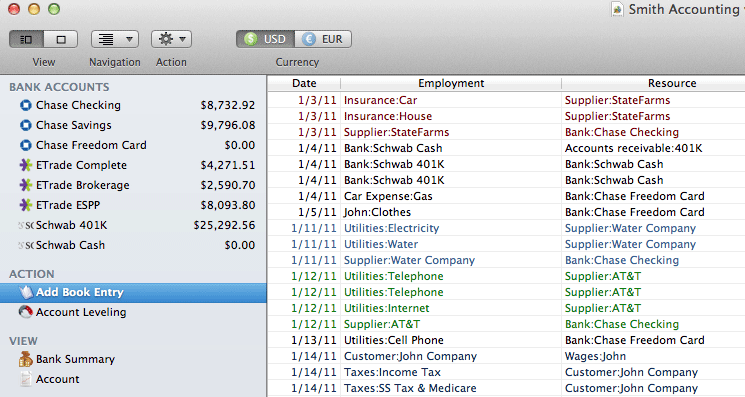The height and width of the screenshot is (397, 745).
Task: Click the Schwab 401K logo icon
Action: click(x=26, y=225)
